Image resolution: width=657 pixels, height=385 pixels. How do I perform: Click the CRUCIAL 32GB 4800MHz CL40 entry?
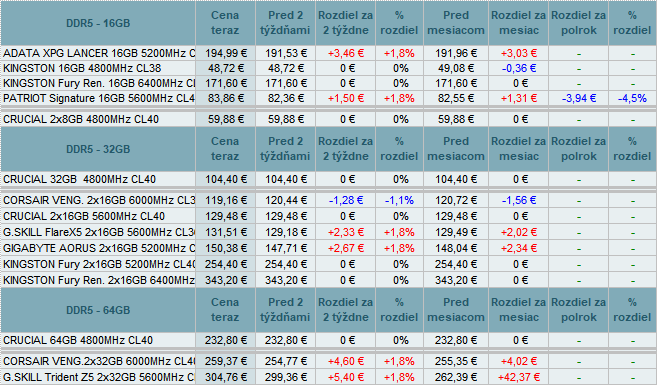point(79,179)
